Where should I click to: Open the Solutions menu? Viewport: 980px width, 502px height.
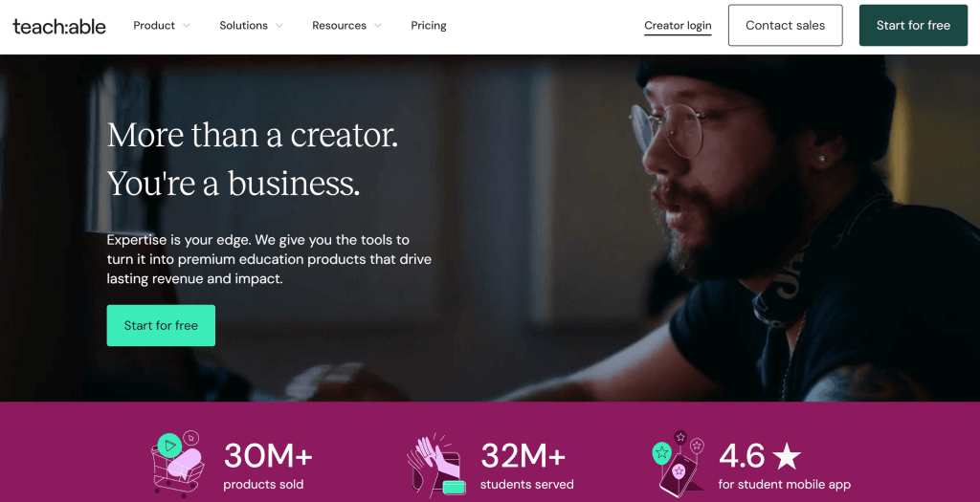click(x=243, y=26)
